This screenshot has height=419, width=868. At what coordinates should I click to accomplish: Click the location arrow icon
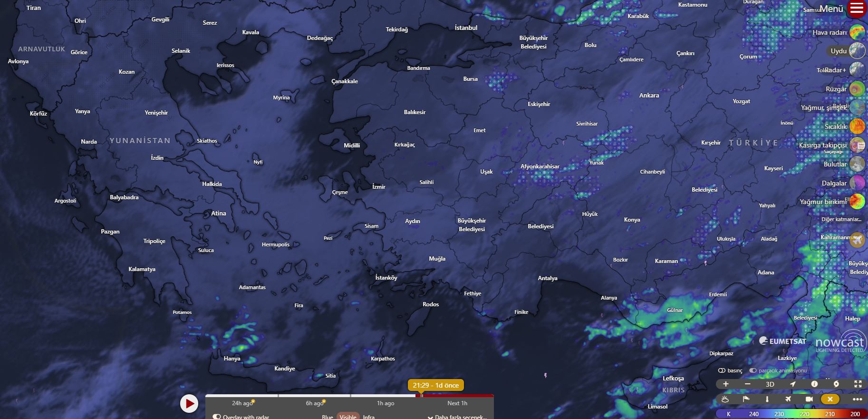pos(792,384)
